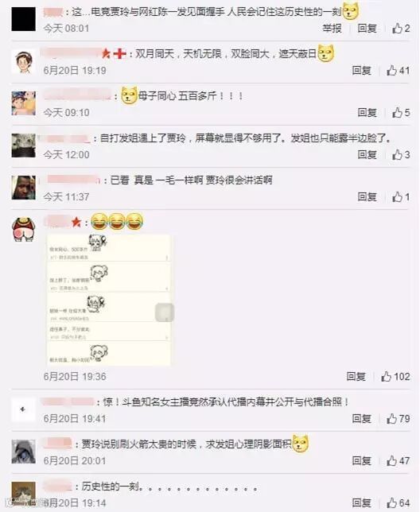Reply to the 6月20日 19:19 comment
The image size is (420, 512).
click(x=362, y=71)
